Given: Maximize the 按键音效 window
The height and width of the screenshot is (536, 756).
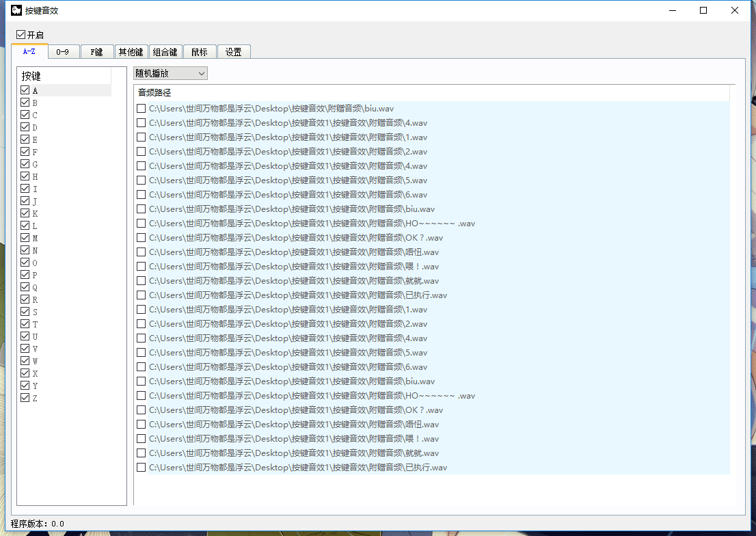Looking at the screenshot, I should click(x=703, y=10).
